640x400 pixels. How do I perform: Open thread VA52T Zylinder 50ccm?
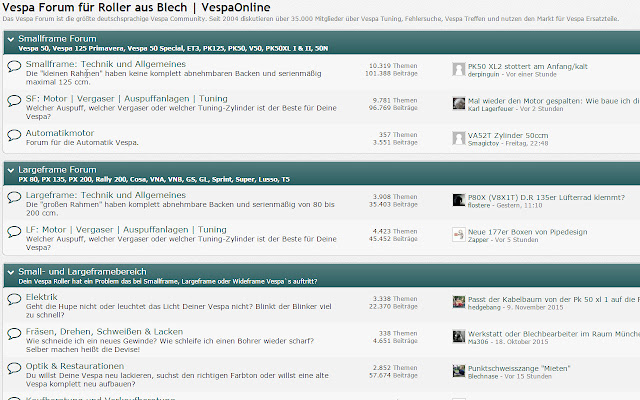pos(508,136)
